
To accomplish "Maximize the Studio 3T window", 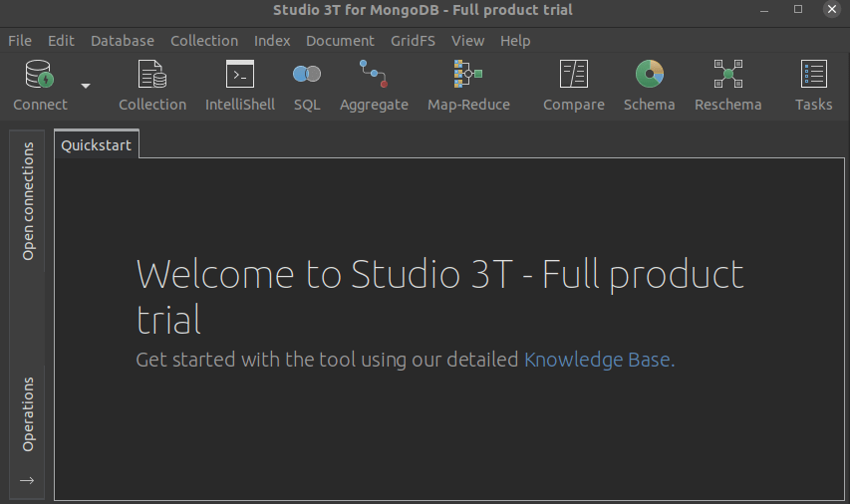I will pos(798,9).
